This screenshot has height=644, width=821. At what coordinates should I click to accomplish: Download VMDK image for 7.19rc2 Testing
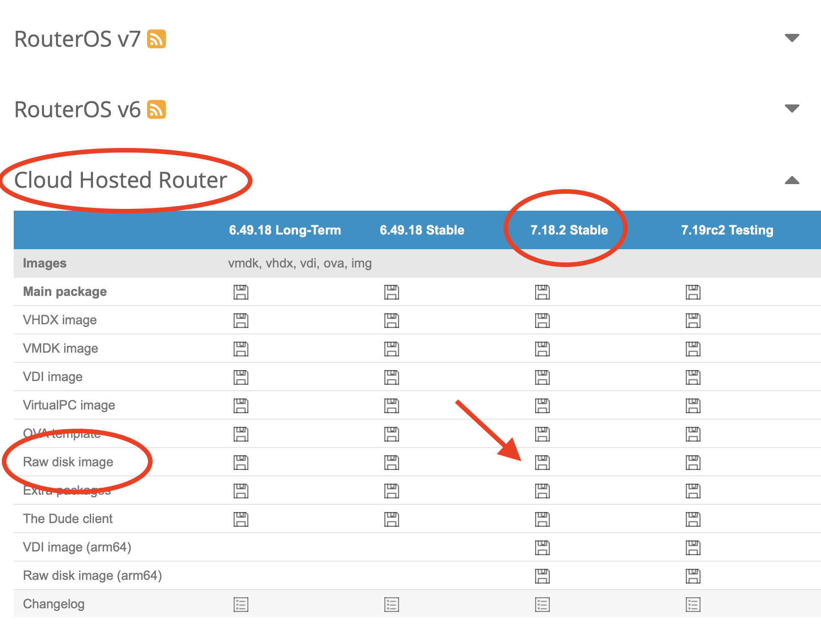(693, 349)
